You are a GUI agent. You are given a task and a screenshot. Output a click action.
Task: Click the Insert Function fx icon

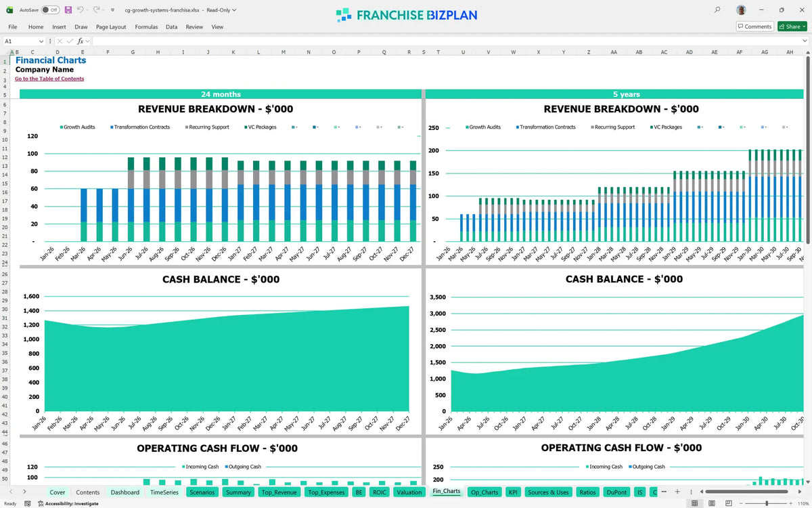[80, 41]
